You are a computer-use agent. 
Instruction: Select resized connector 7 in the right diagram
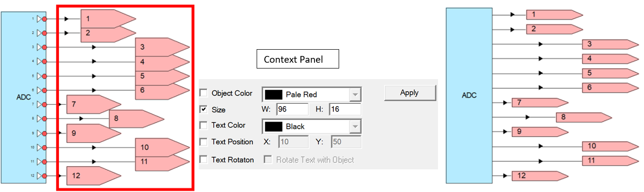(x=540, y=103)
